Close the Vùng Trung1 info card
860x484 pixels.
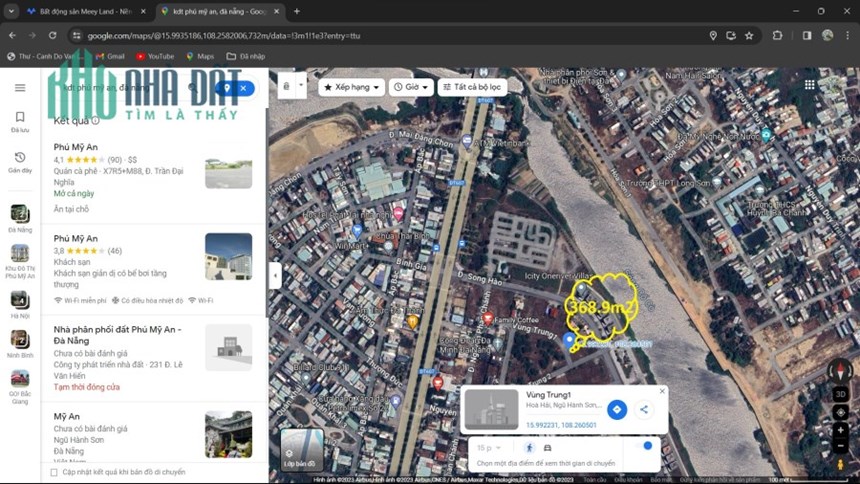click(662, 391)
